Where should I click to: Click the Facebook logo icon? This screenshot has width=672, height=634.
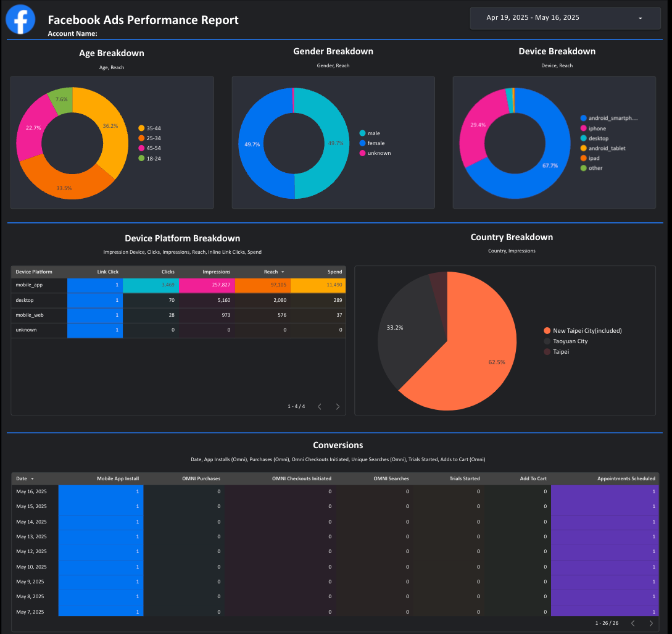pos(20,19)
